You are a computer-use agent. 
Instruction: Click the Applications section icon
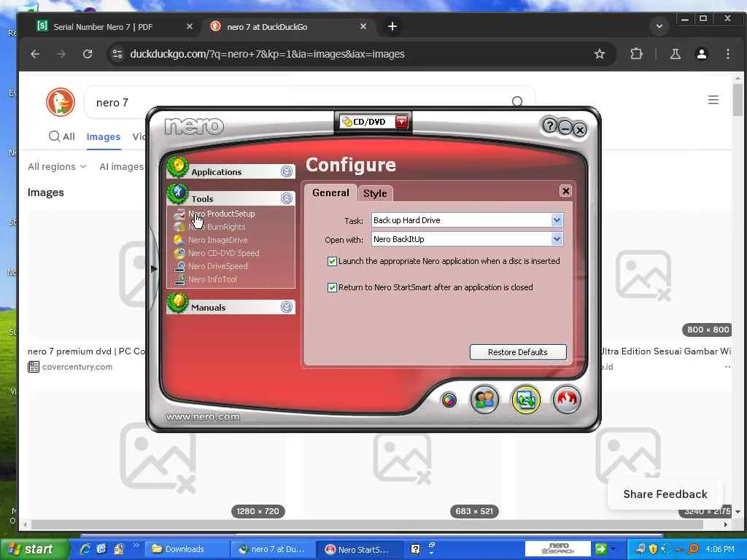(178, 167)
